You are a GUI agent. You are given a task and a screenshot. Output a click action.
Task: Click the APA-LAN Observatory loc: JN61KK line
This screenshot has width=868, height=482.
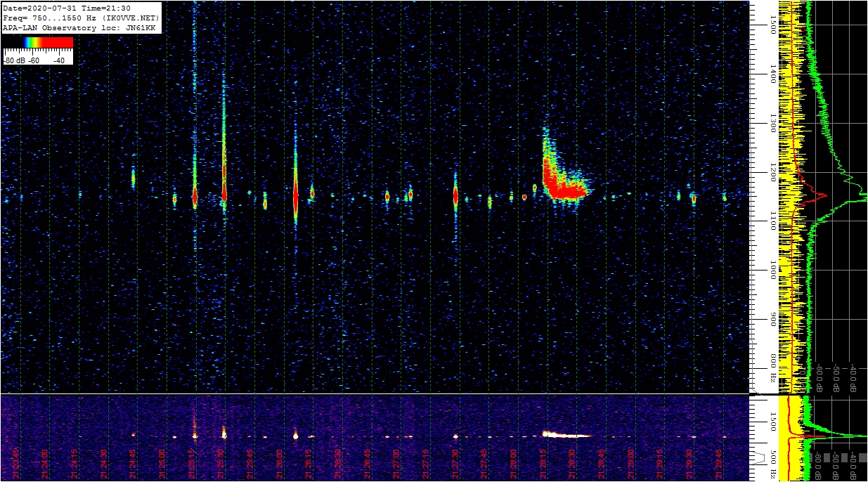(79, 27)
